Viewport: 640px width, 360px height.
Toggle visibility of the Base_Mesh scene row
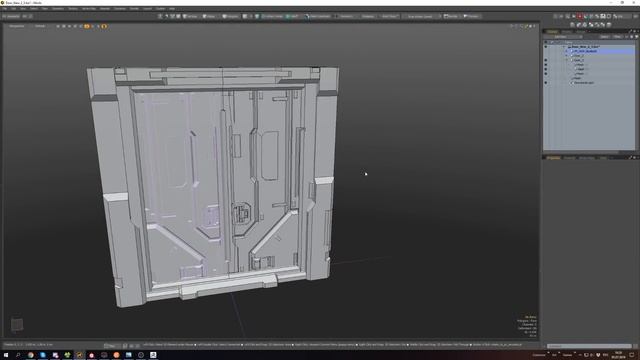(x=546, y=47)
